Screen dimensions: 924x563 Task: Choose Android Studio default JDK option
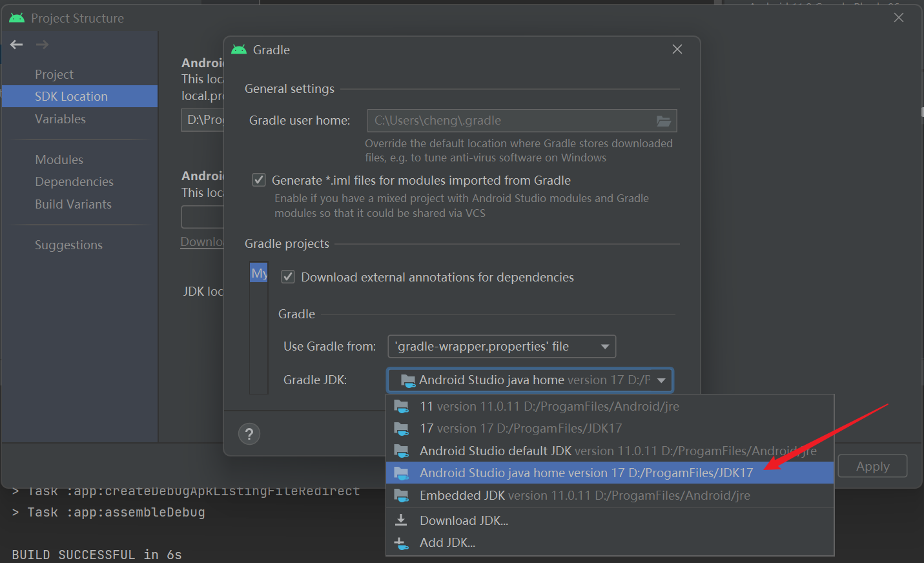point(610,451)
